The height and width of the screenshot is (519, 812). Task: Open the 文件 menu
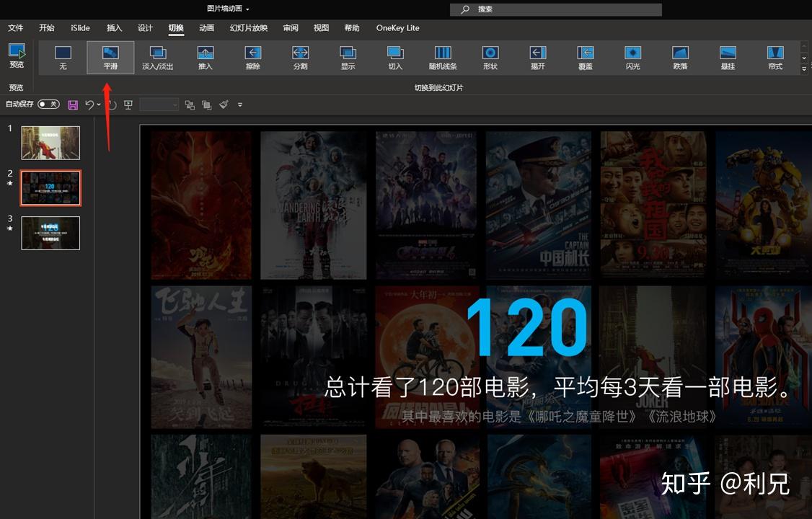point(16,28)
